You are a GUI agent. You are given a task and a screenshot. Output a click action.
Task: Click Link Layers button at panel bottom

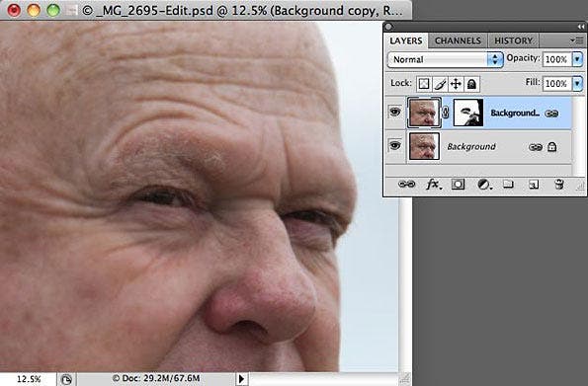click(x=406, y=184)
